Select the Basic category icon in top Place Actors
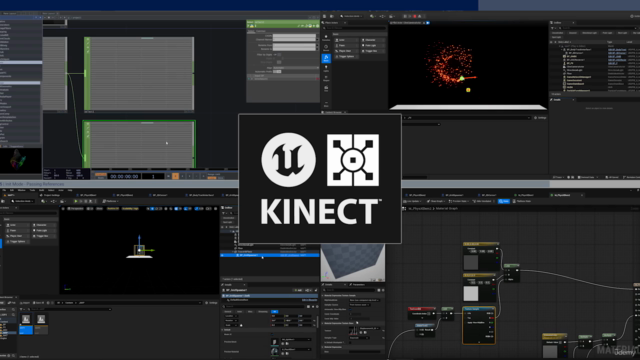The image size is (640, 360). (x=326, y=58)
